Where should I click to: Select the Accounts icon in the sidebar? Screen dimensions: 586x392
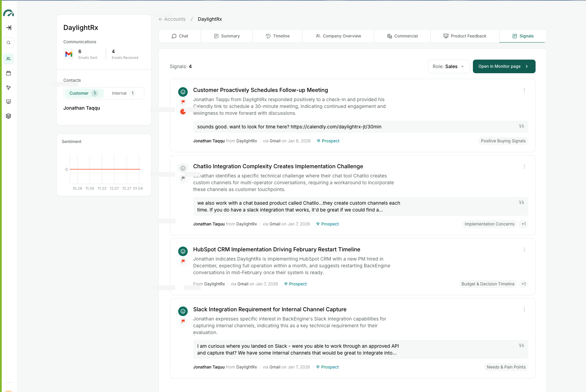pyautogui.click(x=9, y=59)
